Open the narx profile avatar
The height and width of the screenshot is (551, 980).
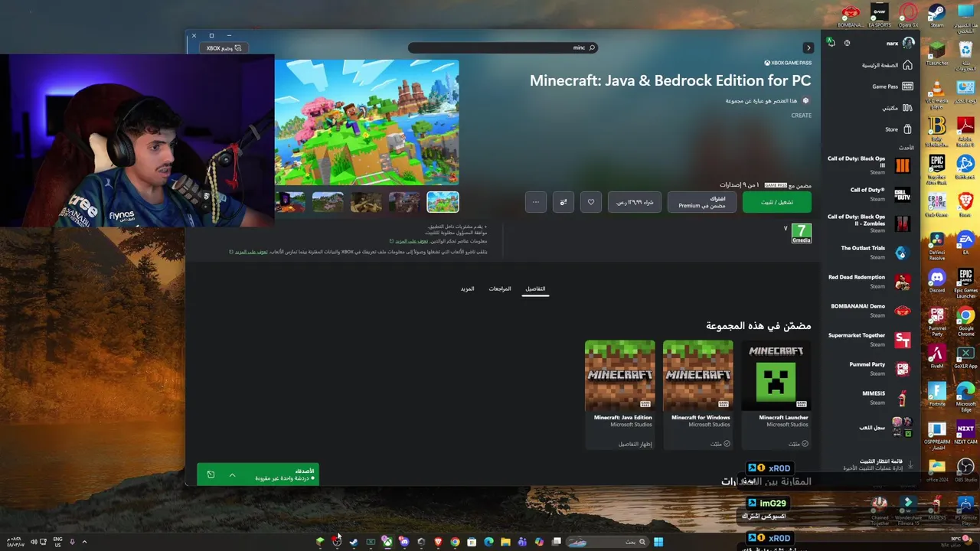pyautogui.click(x=908, y=43)
